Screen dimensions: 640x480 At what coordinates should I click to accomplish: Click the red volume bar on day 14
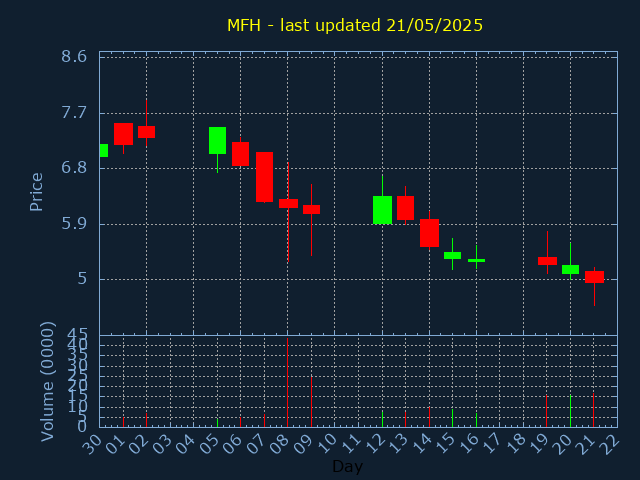pos(429,417)
